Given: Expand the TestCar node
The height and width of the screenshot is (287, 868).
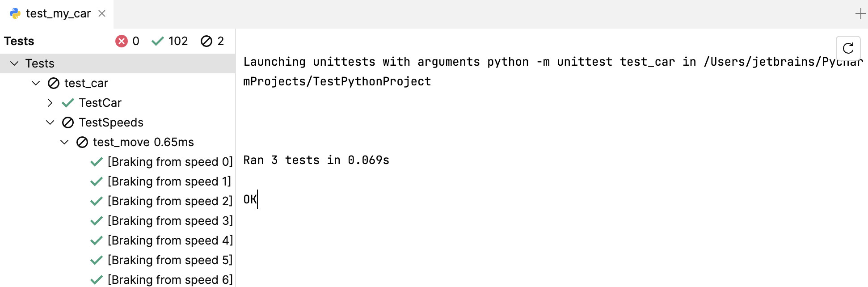Looking at the screenshot, I should (50, 102).
